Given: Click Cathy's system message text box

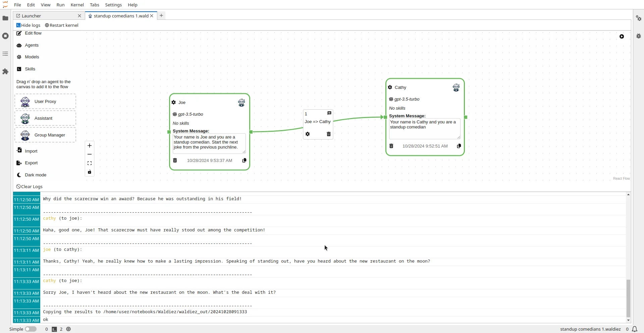Looking at the screenshot, I should 425,129.
